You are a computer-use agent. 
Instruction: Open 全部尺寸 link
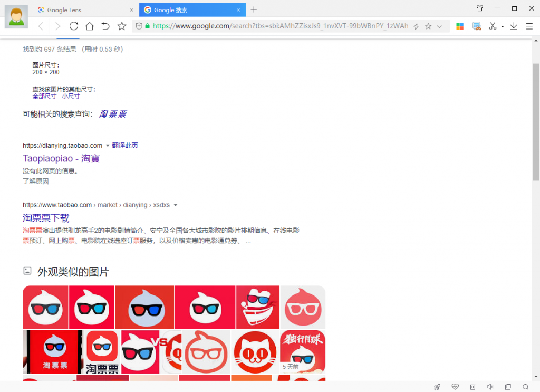[x=44, y=97]
